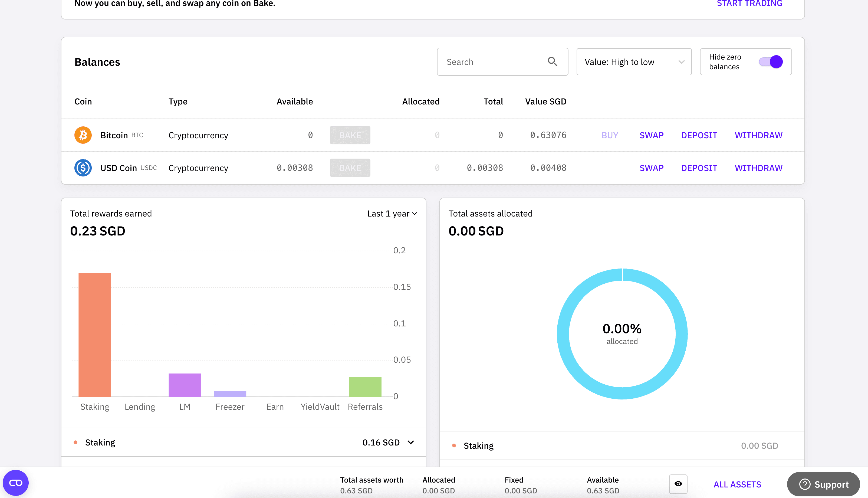Open ALL ASSETS link
The height and width of the screenshot is (498, 868).
click(x=737, y=485)
